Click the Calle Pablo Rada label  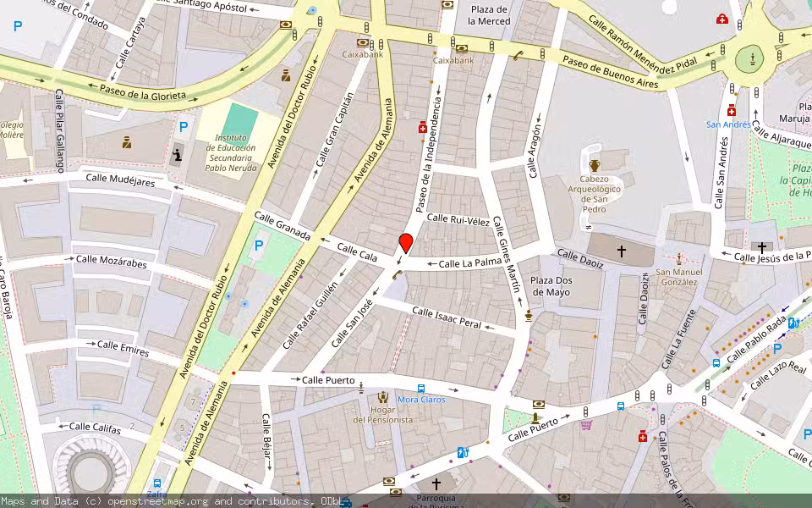(x=756, y=340)
